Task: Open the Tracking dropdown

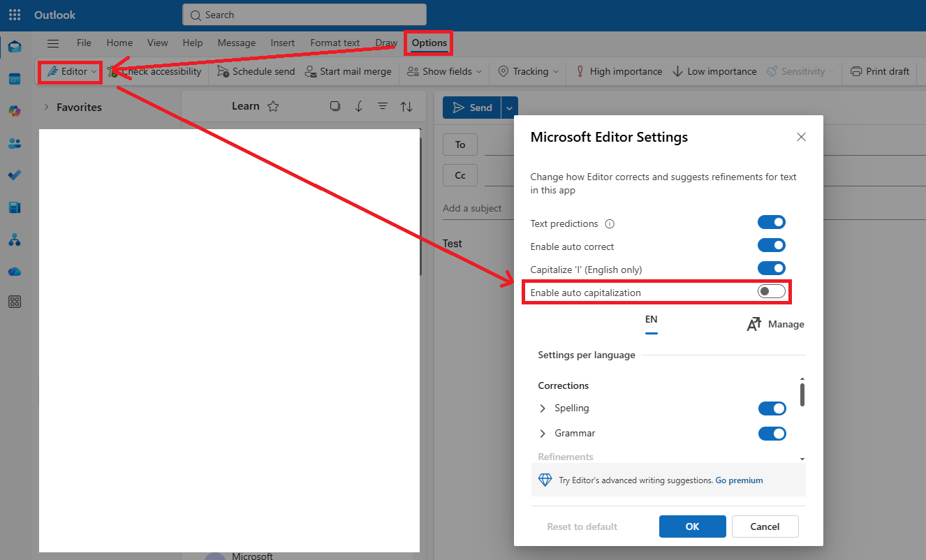Action: [528, 71]
